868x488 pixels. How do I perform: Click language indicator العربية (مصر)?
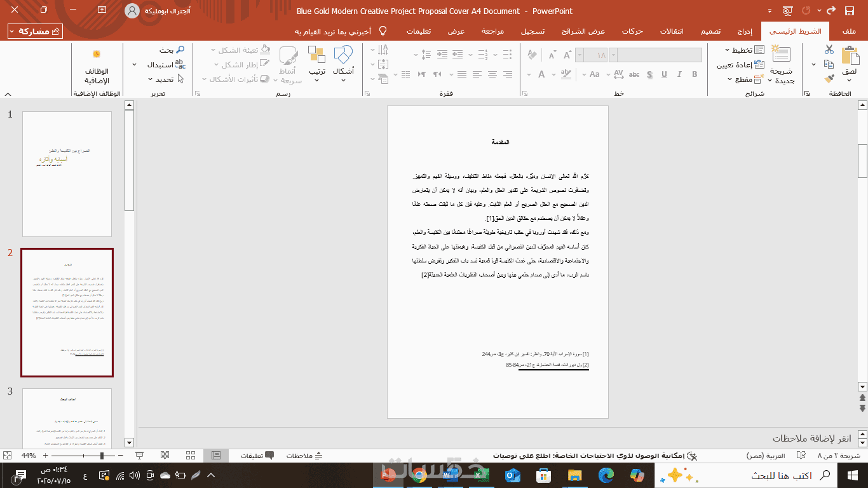[x=765, y=456]
